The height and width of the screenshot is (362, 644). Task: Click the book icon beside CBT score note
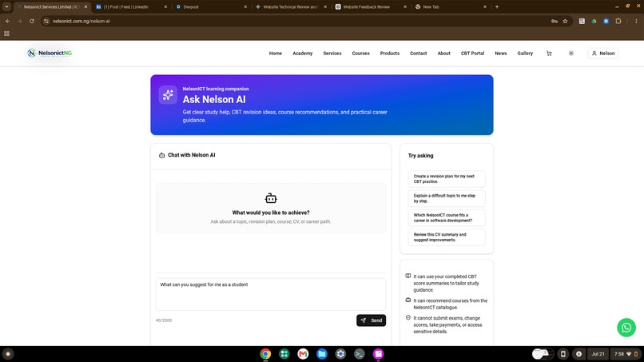pos(407,276)
